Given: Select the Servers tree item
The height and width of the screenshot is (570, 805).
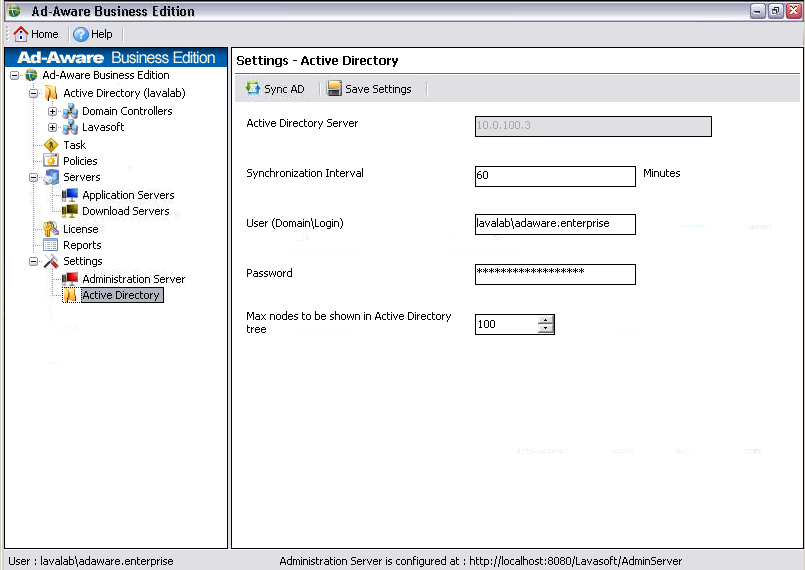Looking at the screenshot, I should pyautogui.click(x=82, y=177).
